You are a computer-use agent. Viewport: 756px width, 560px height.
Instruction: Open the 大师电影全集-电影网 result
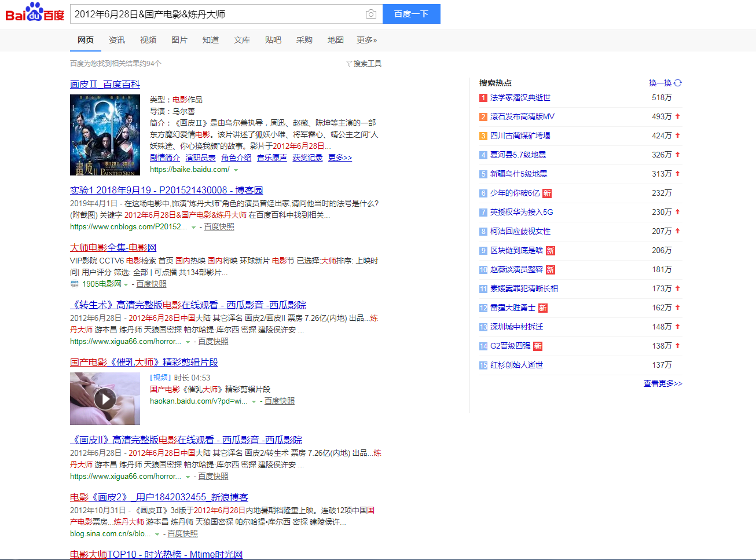coord(113,248)
